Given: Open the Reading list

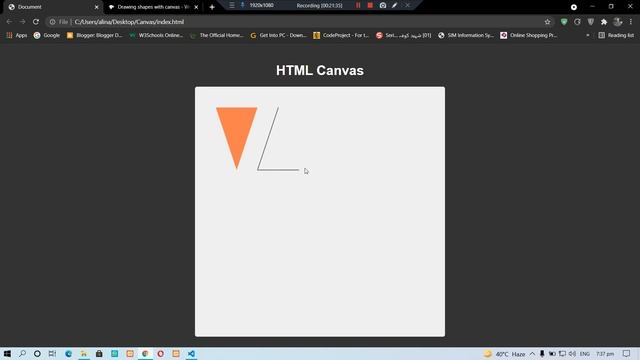Looking at the screenshot, I should pyautogui.click(x=616, y=36).
